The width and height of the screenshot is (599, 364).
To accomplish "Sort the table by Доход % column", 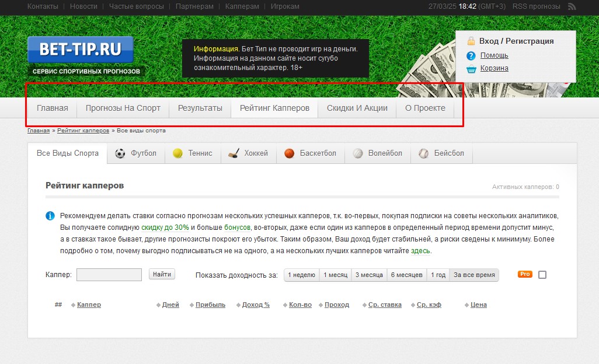I will coord(256,304).
